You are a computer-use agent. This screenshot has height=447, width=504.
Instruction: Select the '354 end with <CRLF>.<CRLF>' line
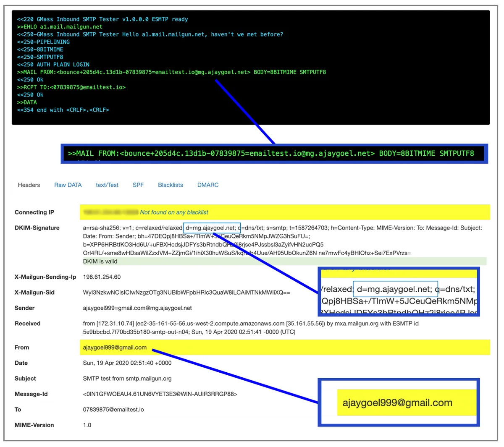coord(63,110)
